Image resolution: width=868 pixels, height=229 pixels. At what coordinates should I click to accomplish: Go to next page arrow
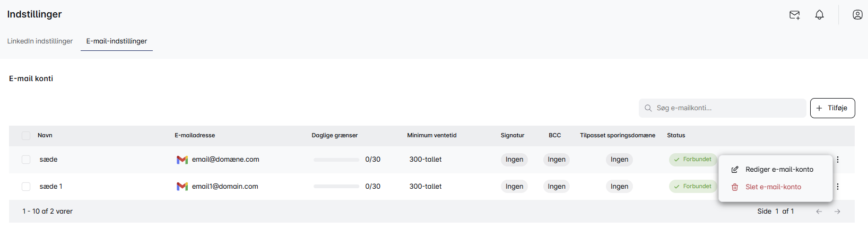pyautogui.click(x=837, y=212)
